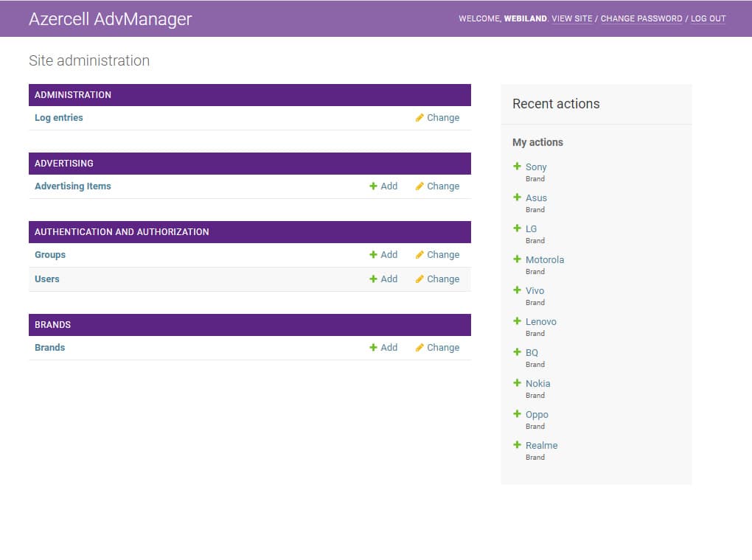Image resolution: width=752 pixels, height=560 pixels.
Task: Open the View Site link
Action: [x=572, y=18]
